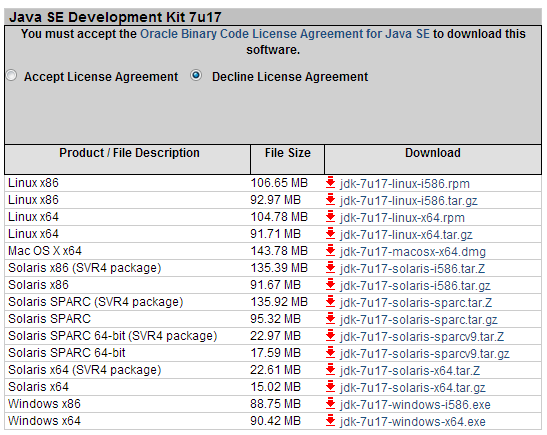Click download arrow icon for jdk-7u17-linux-x64.rpm

point(330,217)
